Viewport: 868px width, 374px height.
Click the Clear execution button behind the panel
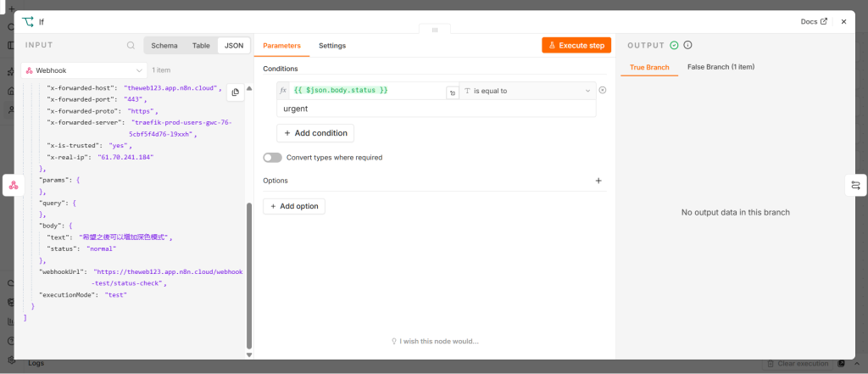pos(798,364)
